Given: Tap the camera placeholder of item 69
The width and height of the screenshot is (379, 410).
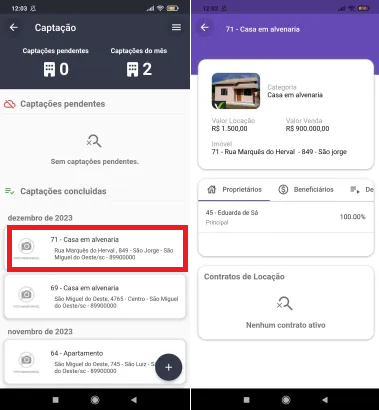Looking at the screenshot, I should pos(26,295).
